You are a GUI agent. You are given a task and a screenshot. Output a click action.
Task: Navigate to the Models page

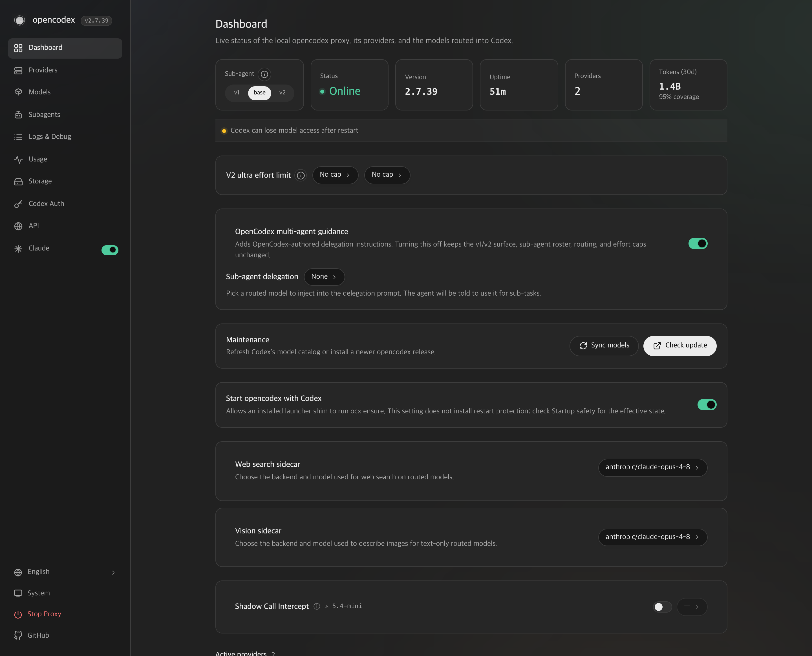(65, 92)
